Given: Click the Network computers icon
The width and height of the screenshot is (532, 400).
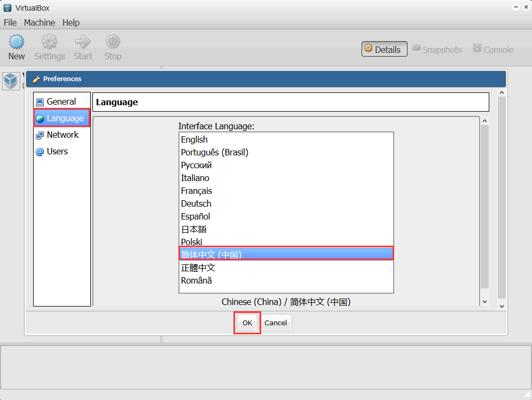Looking at the screenshot, I should pyautogui.click(x=40, y=135).
